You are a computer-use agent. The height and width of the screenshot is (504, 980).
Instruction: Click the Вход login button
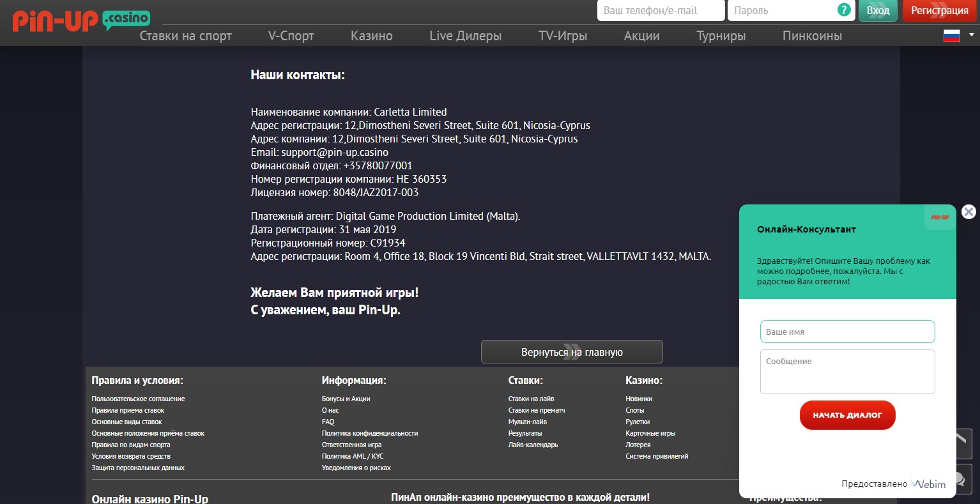878,11
